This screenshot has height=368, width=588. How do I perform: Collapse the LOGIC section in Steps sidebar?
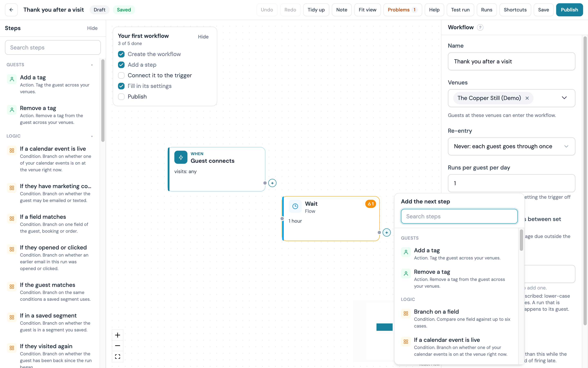(x=92, y=136)
